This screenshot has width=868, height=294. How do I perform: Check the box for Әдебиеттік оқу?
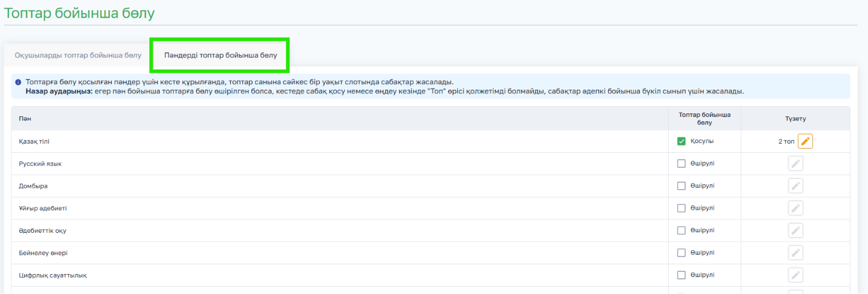point(681,230)
